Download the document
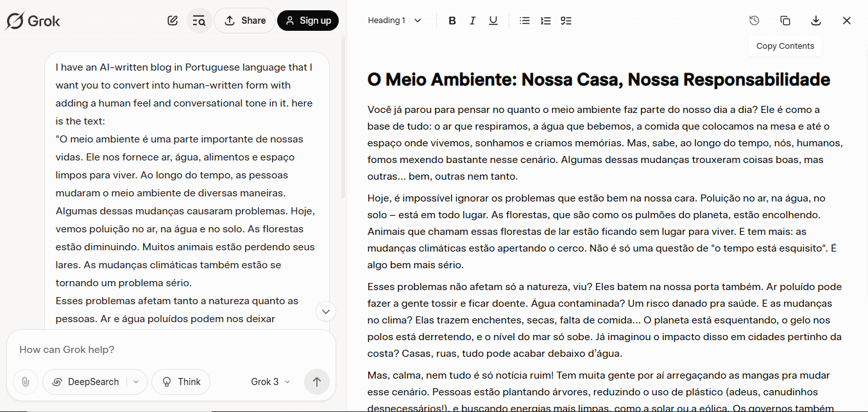The image size is (868, 412). 816,21
